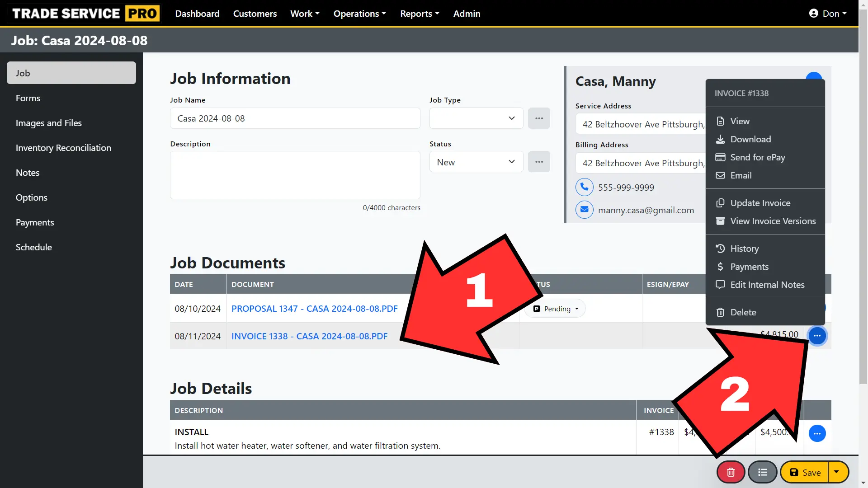Choose Update Invoice from the context menu
The image size is (868, 488).
pyautogui.click(x=760, y=203)
